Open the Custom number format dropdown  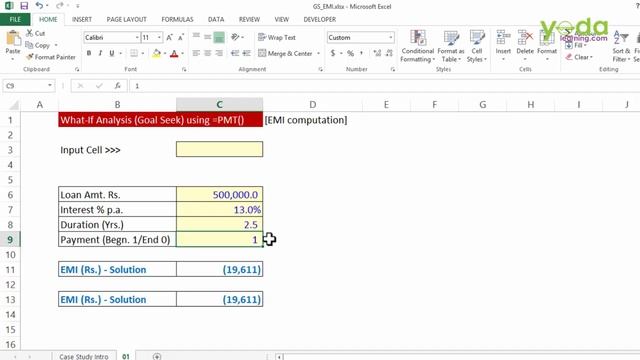point(391,38)
